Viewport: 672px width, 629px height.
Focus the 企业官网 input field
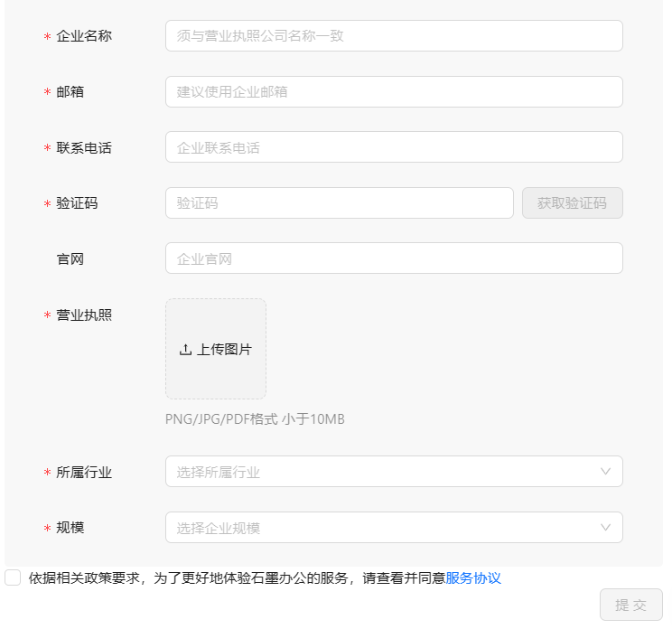pos(394,258)
